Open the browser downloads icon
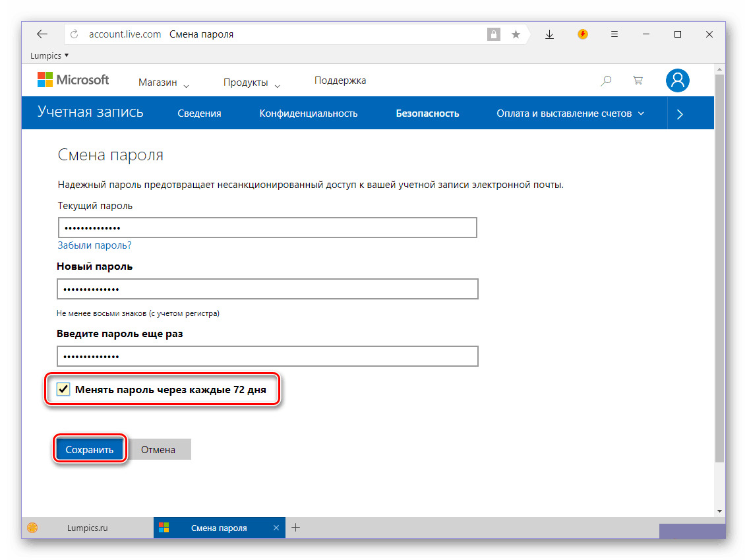This screenshot has width=747, height=560. click(549, 34)
